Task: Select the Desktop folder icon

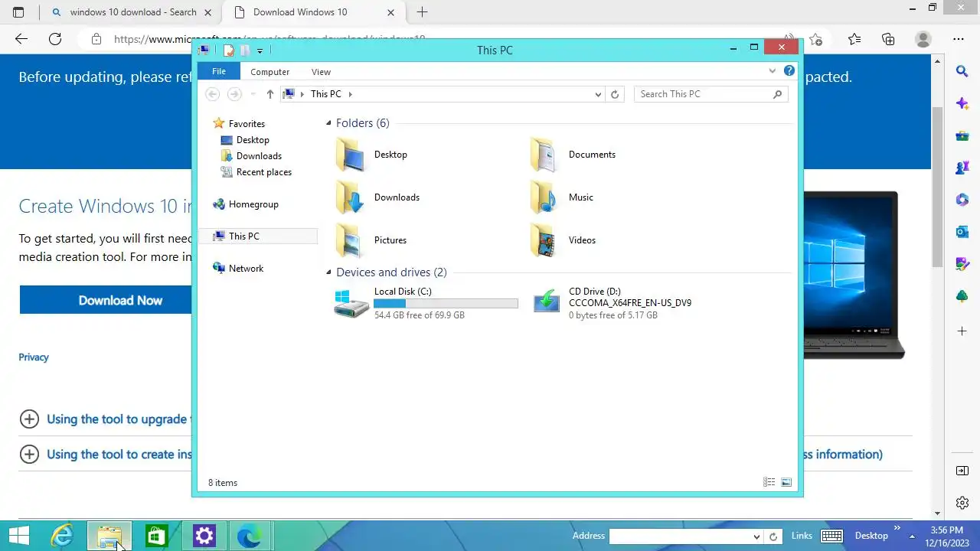Action: (x=351, y=155)
